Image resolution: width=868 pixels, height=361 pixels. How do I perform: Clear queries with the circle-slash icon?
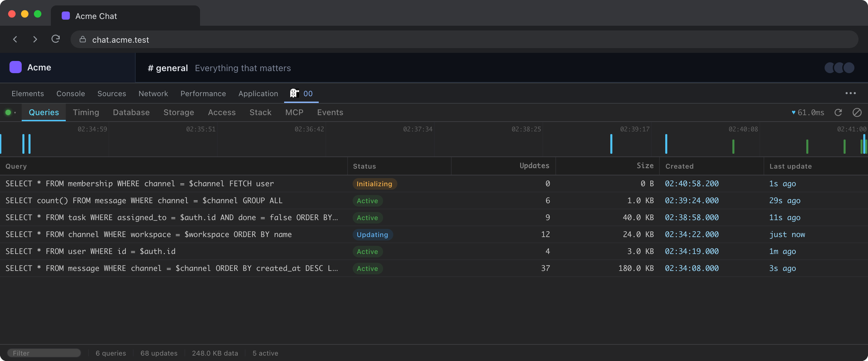pos(857,112)
